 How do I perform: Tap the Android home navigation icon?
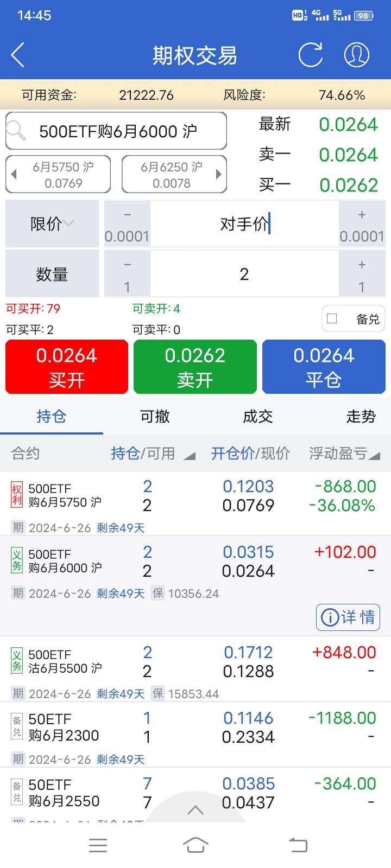click(x=195, y=845)
